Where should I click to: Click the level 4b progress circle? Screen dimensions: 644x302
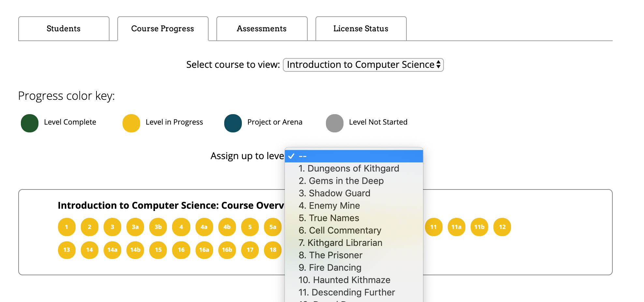click(x=227, y=227)
